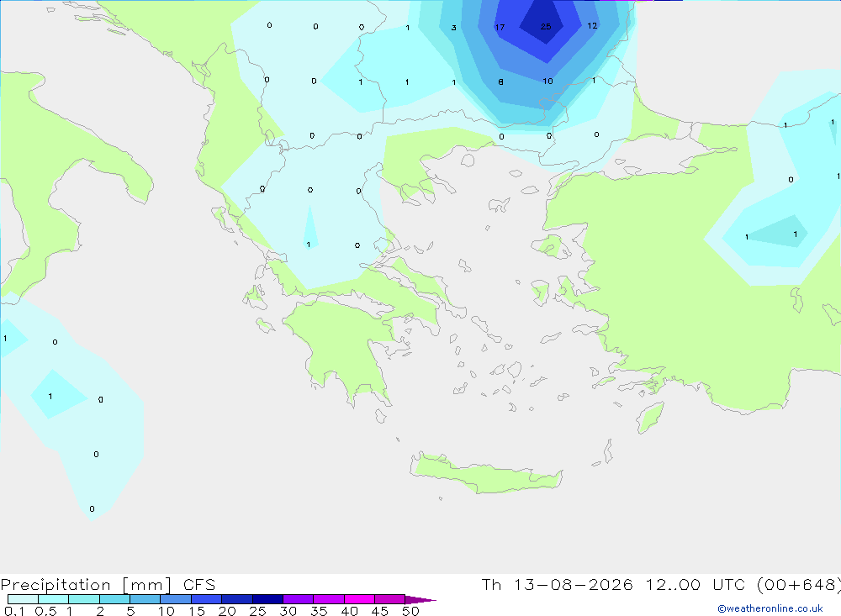Click the legend label 0.1
Viewport: 841px width, 616px height.
(14, 611)
